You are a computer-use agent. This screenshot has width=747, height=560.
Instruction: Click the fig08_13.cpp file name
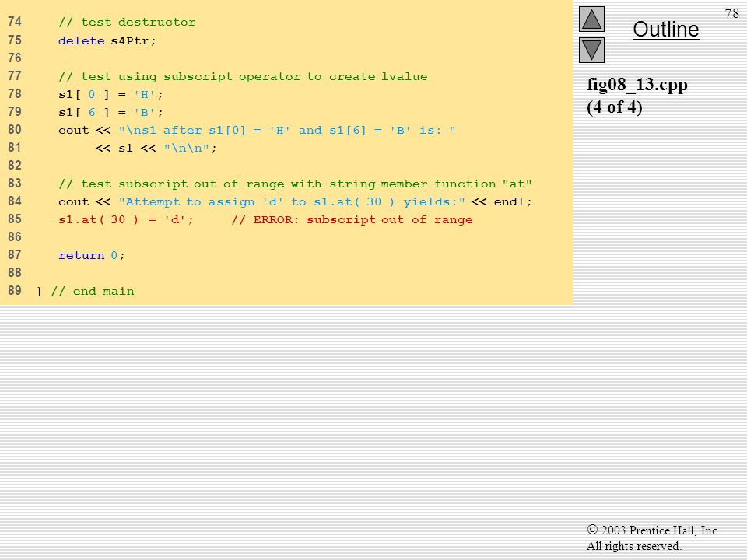(x=637, y=85)
